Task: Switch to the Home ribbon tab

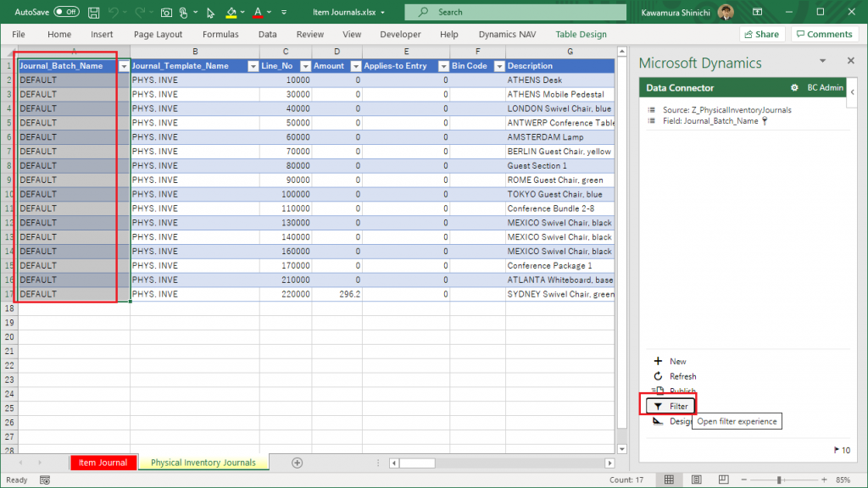Action: tap(59, 34)
